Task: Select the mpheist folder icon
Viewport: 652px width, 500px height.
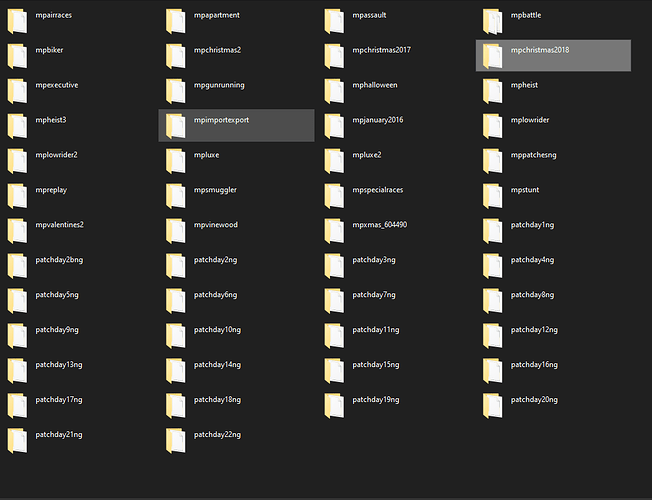Action: 493,91
